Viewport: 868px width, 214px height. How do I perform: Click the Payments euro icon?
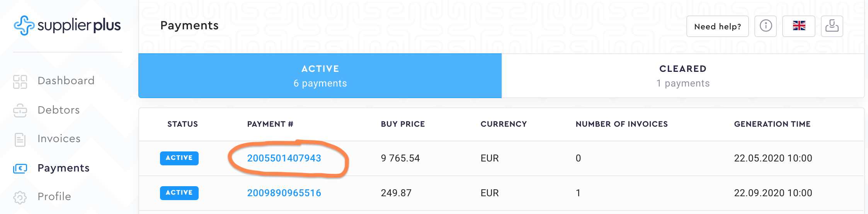pos(20,168)
